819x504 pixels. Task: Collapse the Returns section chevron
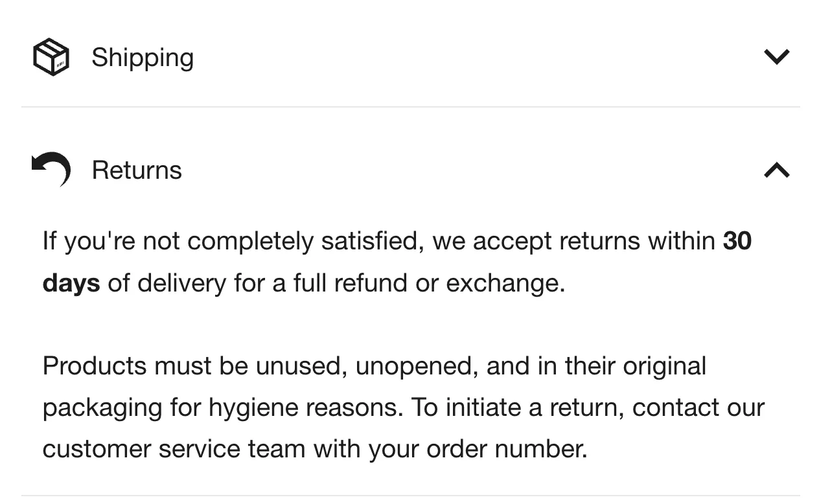coord(776,170)
